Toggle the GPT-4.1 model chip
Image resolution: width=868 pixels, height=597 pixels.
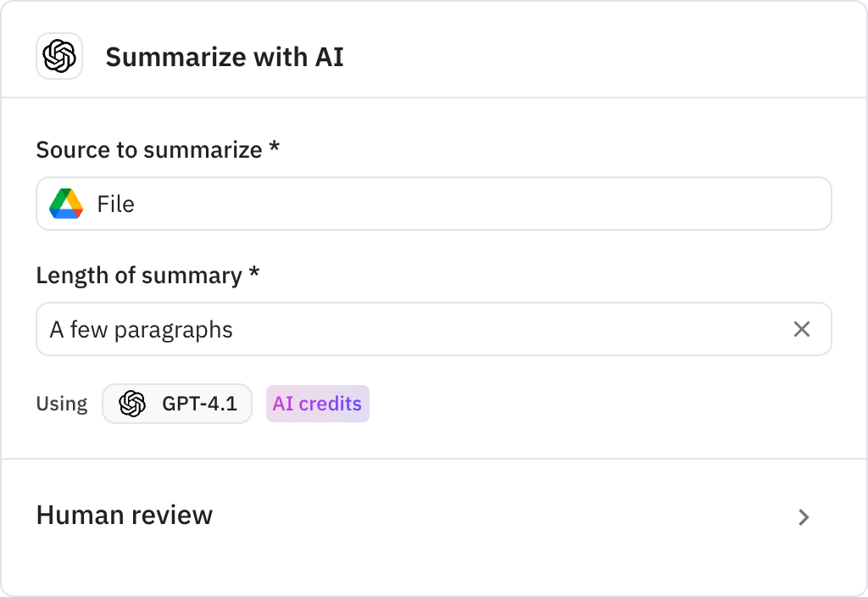[x=176, y=404]
